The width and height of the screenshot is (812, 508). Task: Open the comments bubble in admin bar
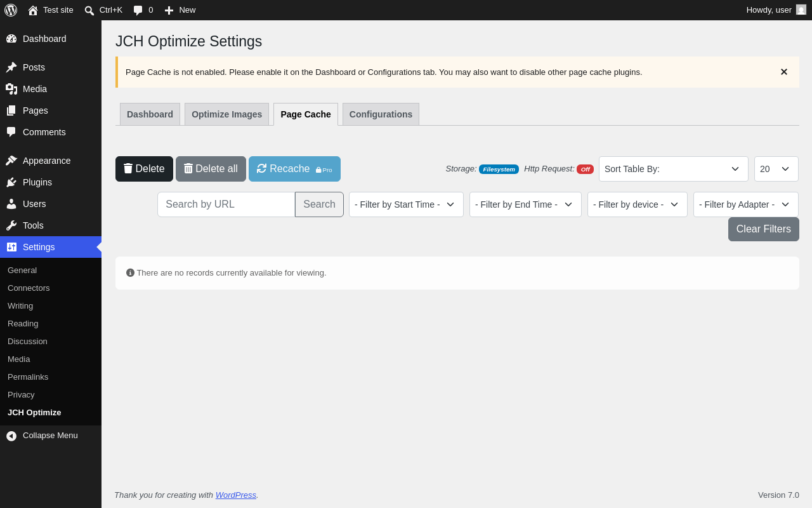[138, 10]
